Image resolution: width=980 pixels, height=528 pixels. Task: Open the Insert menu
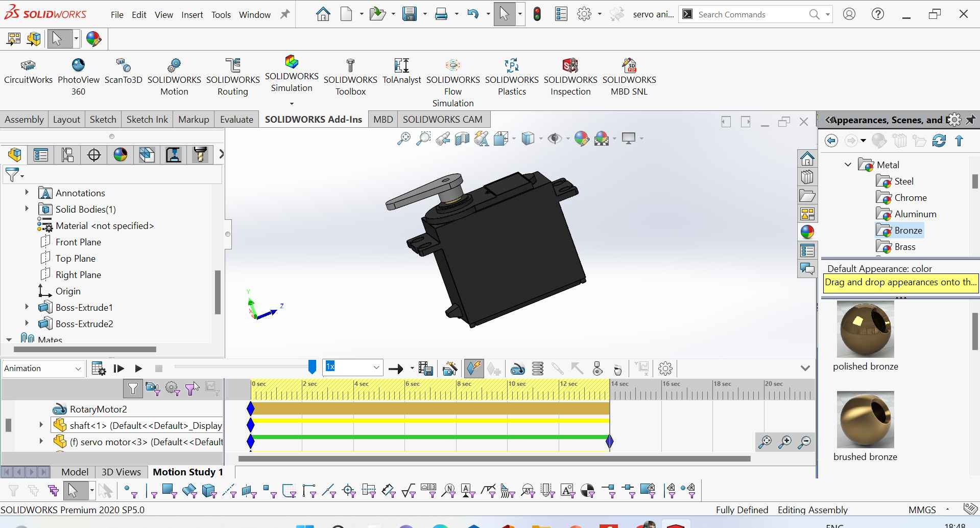192,15
